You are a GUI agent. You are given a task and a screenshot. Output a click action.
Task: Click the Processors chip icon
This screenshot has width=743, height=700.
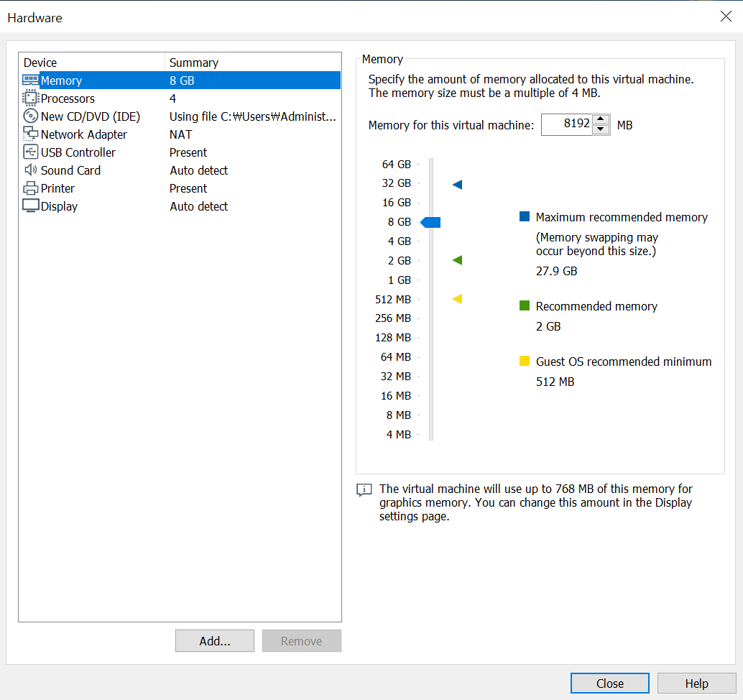[x=31, y=98]
